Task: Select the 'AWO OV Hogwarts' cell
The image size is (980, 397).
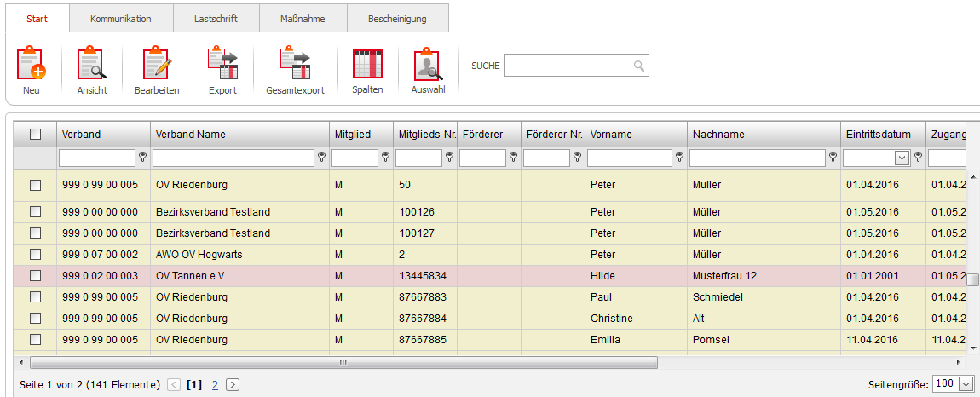Action: click(239, 255)
